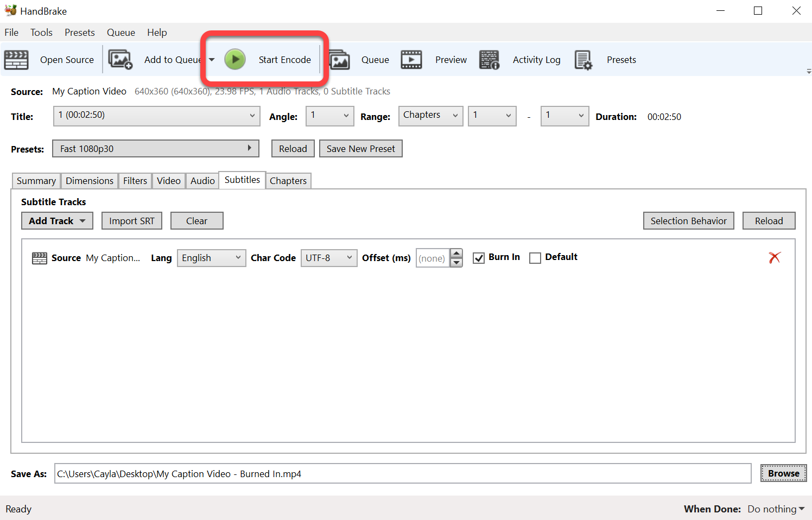Decrease the Offset (ms) value
This screenshot has width=812, height=520.
[x=457, y=263]
